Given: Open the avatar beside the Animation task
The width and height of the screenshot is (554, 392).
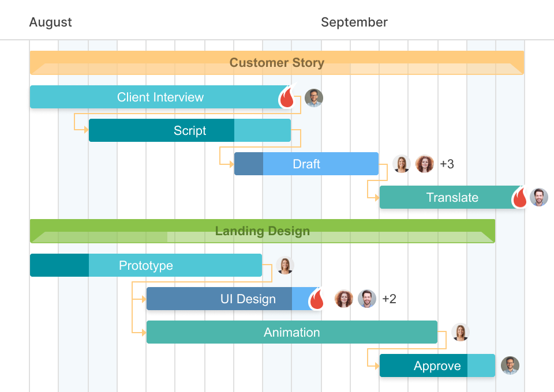Looking at the screenshot, I should pos(460,332).
